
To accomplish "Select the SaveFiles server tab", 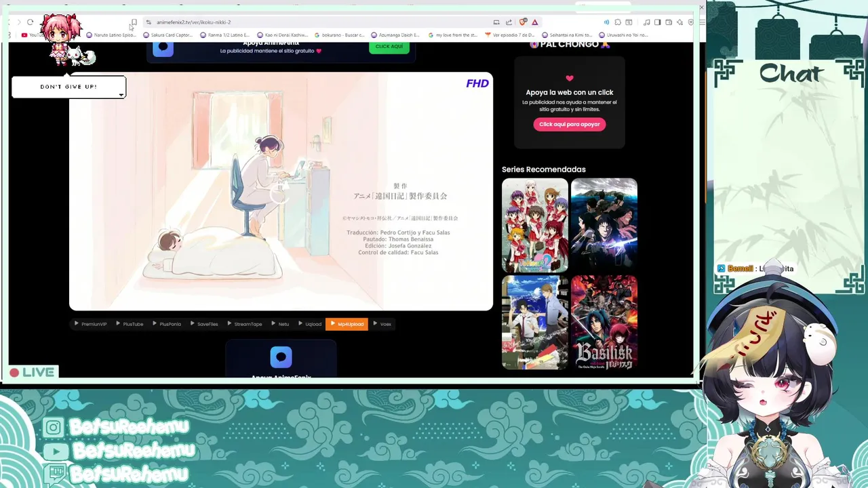I will coord(204,324).
